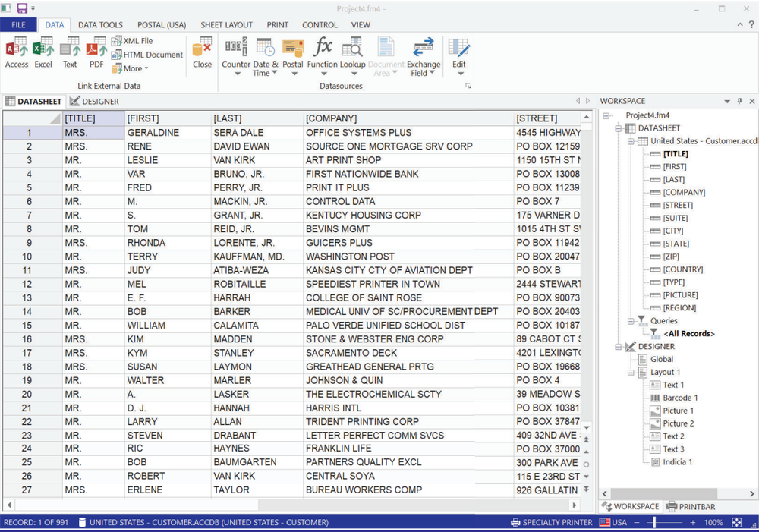Select the DATASHEET view tab
Image resolution: width=759 pixels, height=532 pixels.
tap(34, 102)
